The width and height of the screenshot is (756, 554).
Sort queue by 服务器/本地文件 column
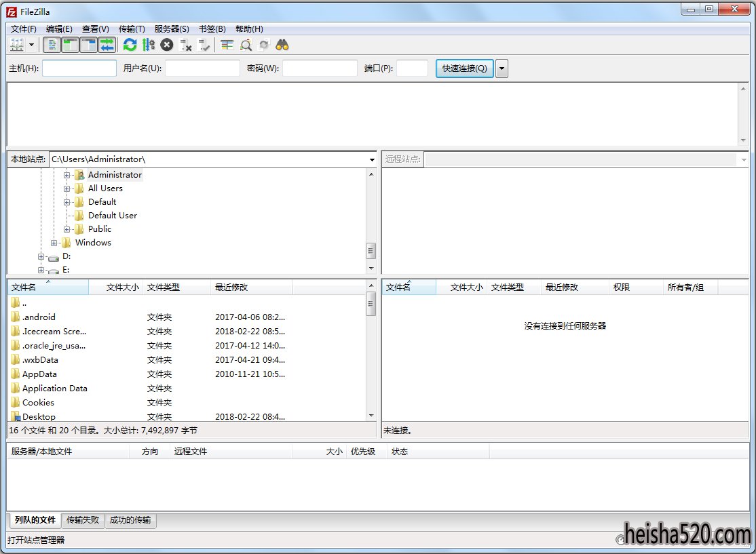click(69, 452)
